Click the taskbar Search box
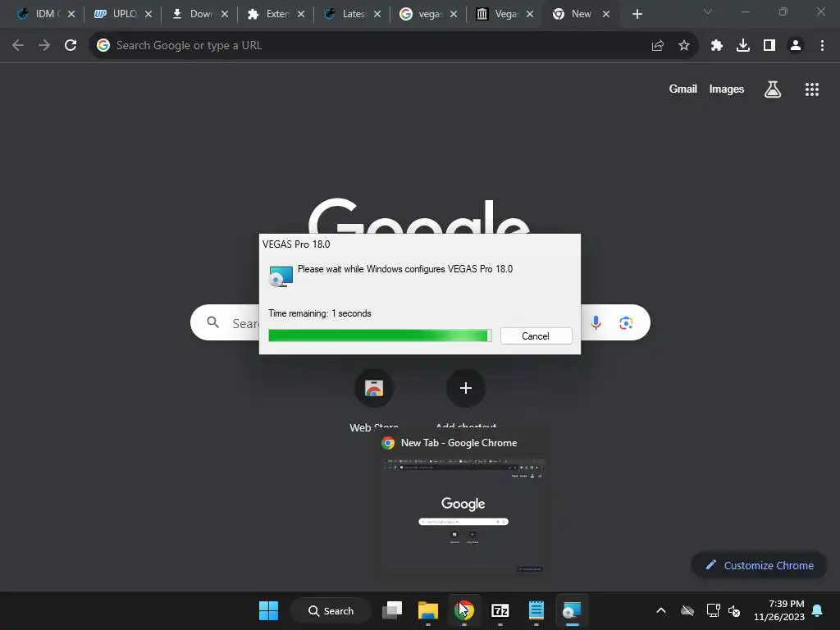This screenshot has height=630, width=840. (x=331, y=610)
